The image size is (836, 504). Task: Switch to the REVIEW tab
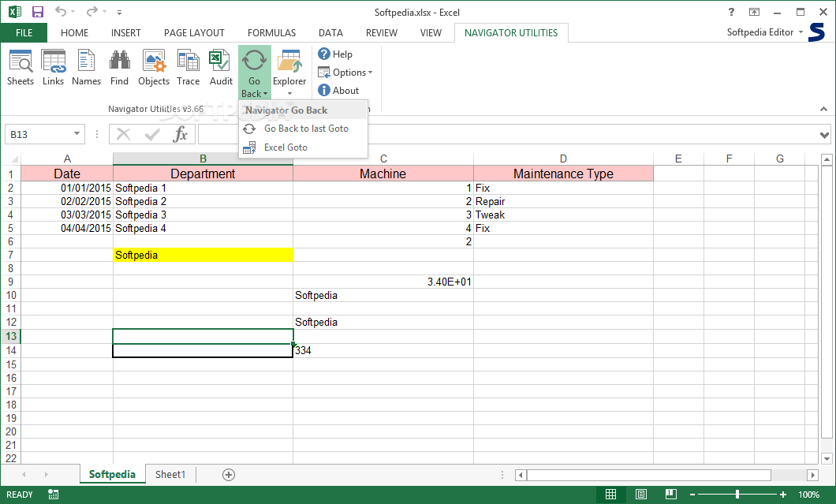click(381, 32)
